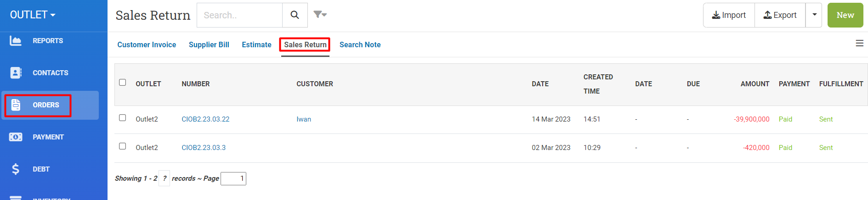Focus the page number input field
Viewport: 868px width, 200px height.
[x=233, y=178]
